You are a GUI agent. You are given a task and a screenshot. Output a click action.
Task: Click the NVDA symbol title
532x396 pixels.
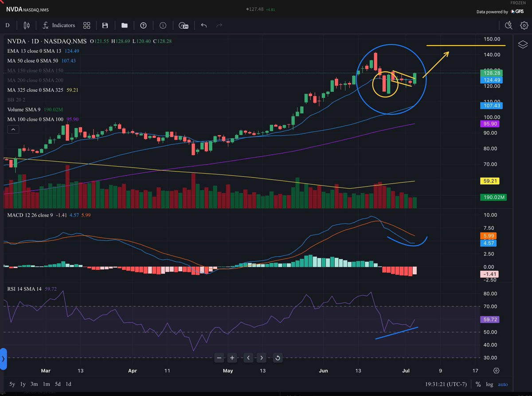14,8
